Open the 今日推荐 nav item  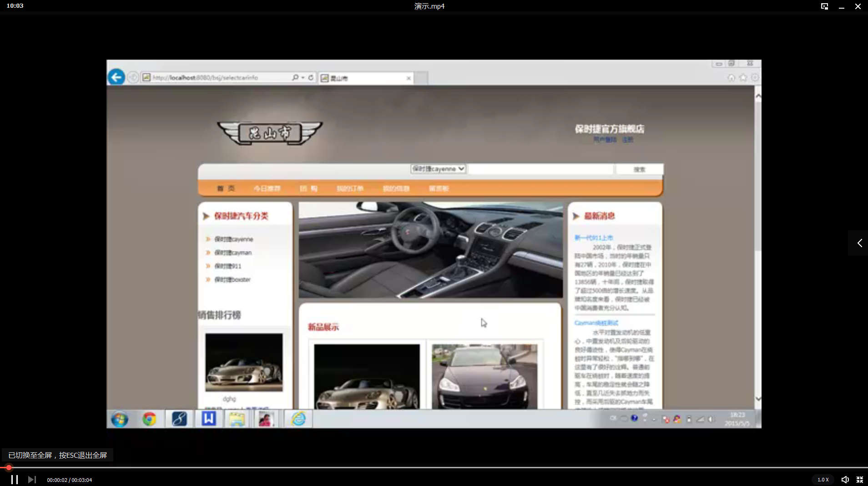(267, 188)
